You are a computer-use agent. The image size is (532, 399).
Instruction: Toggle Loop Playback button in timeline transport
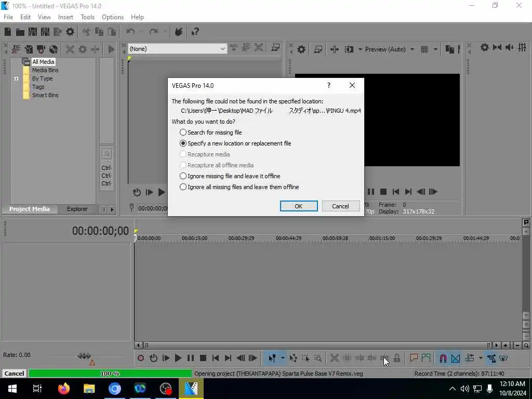point(153,358)
